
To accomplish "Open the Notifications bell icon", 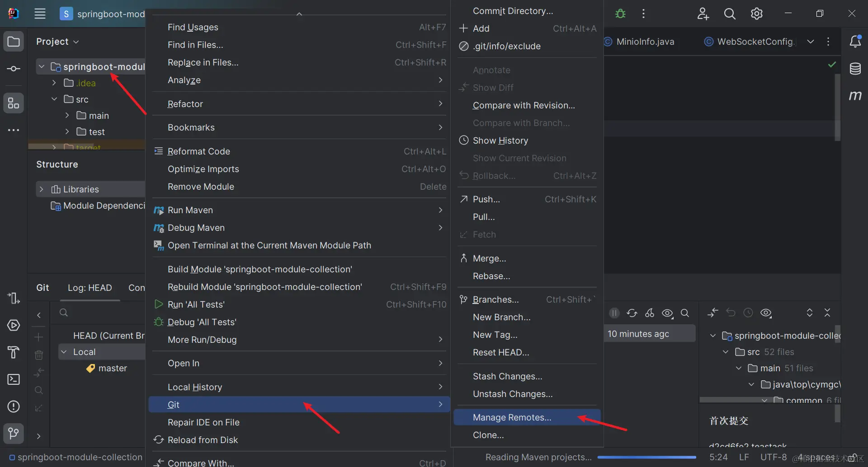I will [855, 42].
